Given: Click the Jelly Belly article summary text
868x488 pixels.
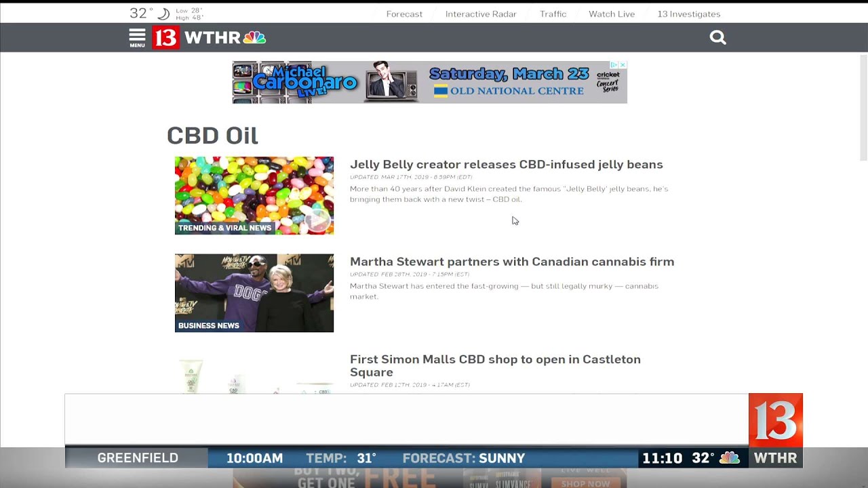Looking at the screenshot, I should pyautogui.click(x=509, y=194).
